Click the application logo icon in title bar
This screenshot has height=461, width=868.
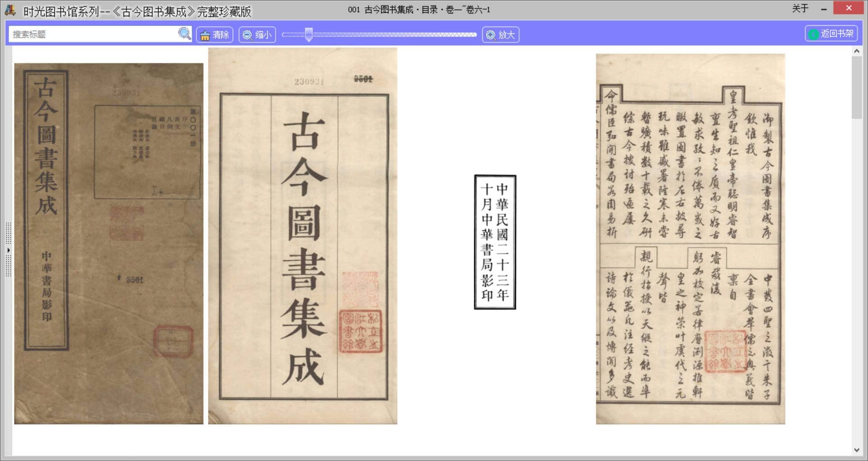click(x=10, y=10)
